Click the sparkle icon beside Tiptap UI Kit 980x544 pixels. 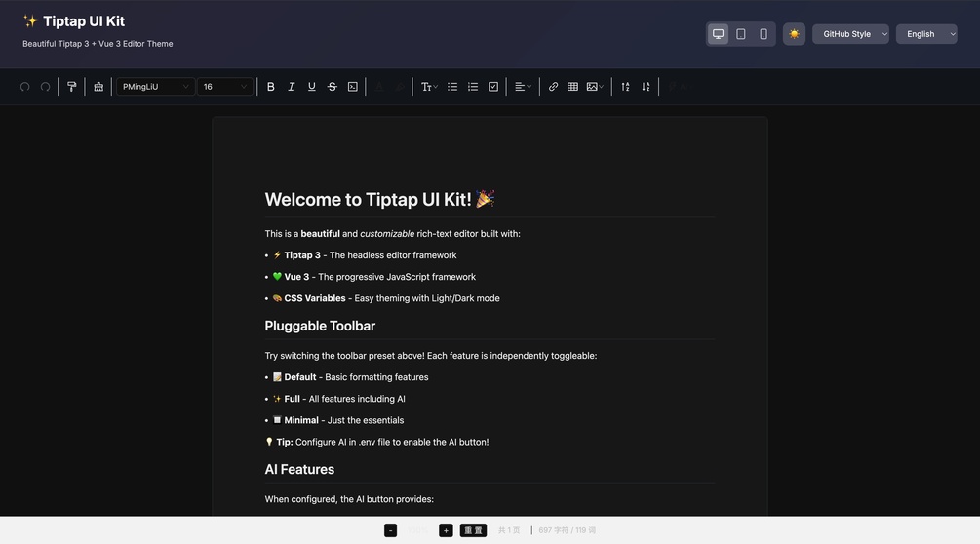click(30, 21)
